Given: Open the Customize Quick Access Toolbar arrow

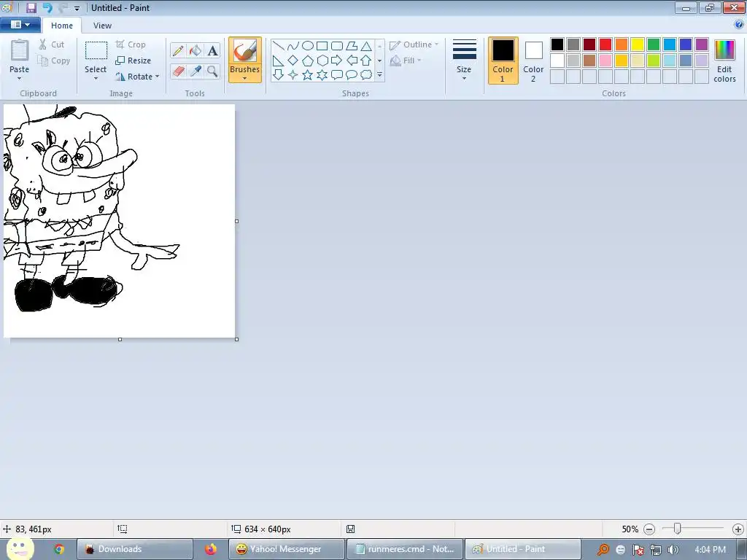Looking at the screenshot, I should 77,8.
